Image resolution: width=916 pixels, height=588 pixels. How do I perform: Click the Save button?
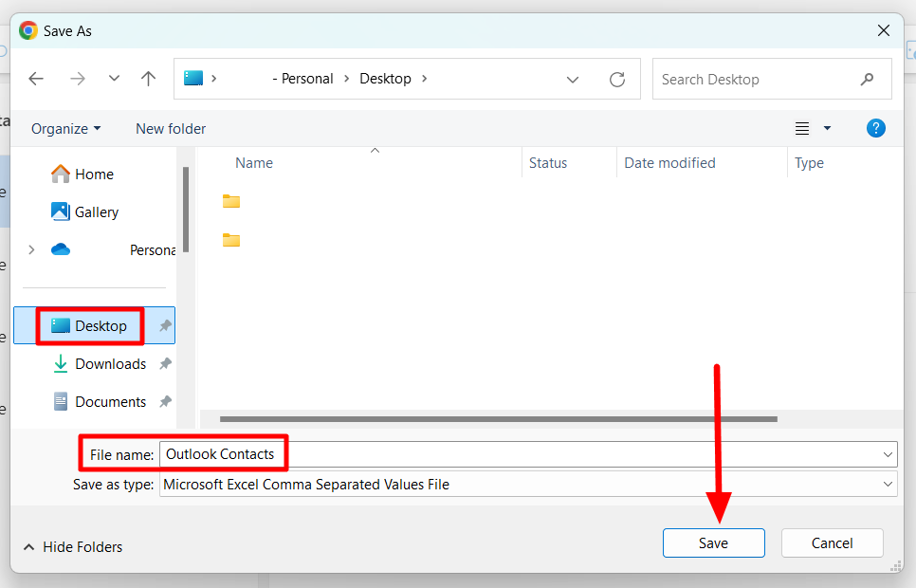point(713,543)
